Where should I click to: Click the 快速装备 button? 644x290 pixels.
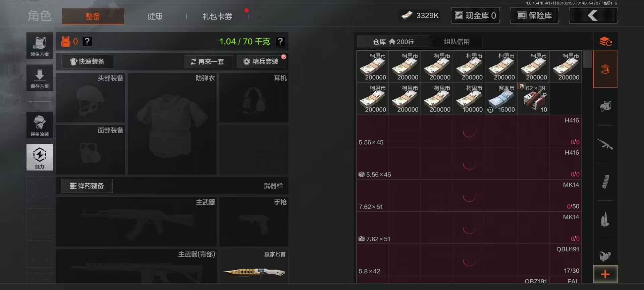87,62
